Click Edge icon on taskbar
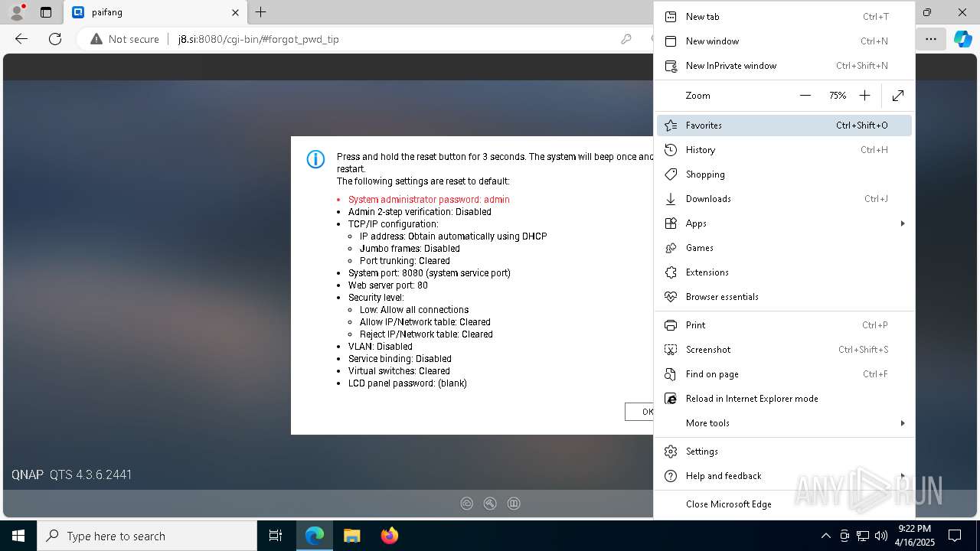 pyautogui.click(x=315, y=536)
